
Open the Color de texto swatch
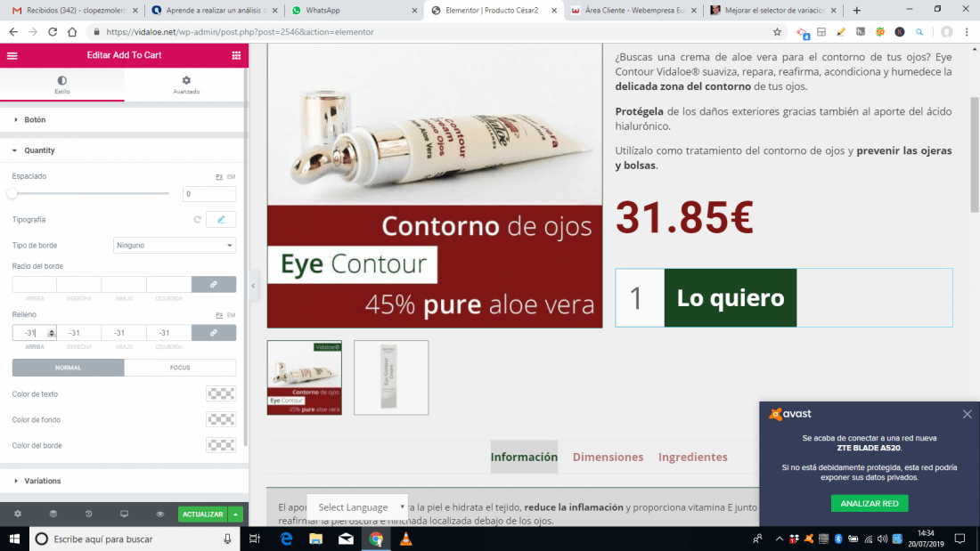221,394
